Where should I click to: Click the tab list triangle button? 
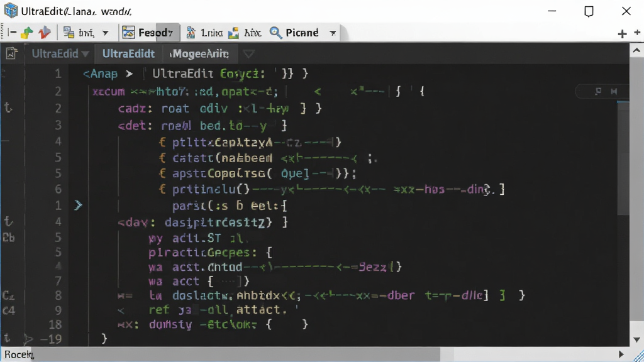point(248,54)
